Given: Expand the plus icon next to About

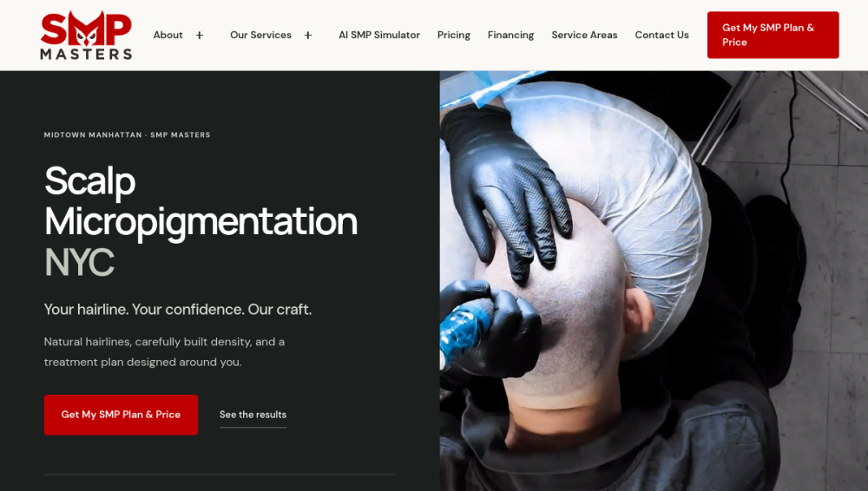Looking at the screenshot, I should coord(200,36).
